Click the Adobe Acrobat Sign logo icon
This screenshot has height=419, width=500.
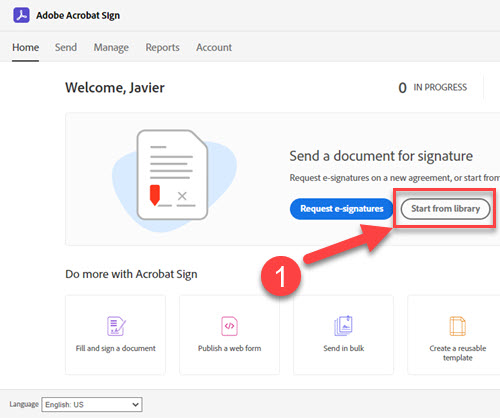click(x=21, y=15)
